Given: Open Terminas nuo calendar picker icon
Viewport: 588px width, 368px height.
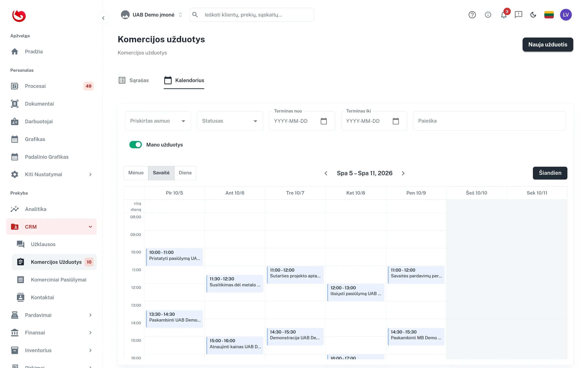Looking at the screenshot, I should (x=324, y=121).
